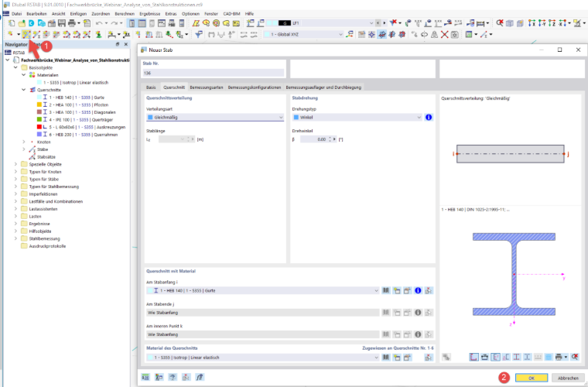The image size is (588, 387).
Task: Open the Ergebnisse menu
Action: tap(149, 14)
